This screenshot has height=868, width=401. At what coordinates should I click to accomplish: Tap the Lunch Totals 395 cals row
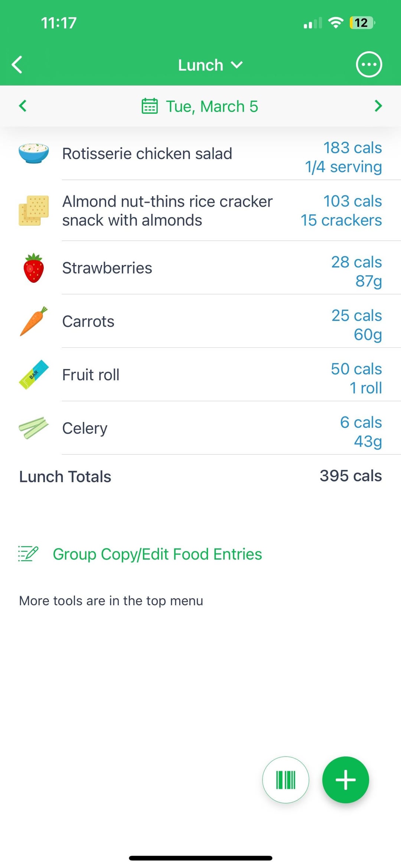(200, 476)
